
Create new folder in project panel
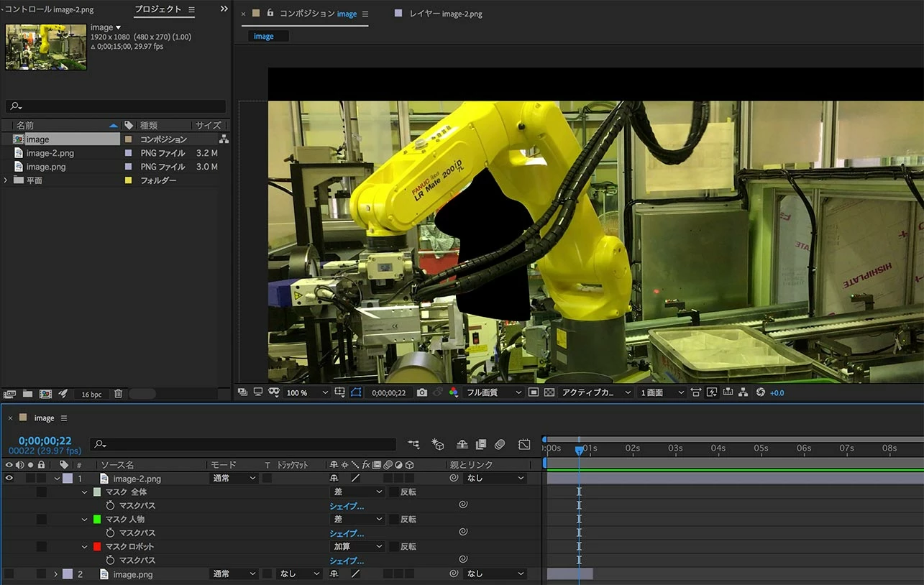(x=27, y=394)
